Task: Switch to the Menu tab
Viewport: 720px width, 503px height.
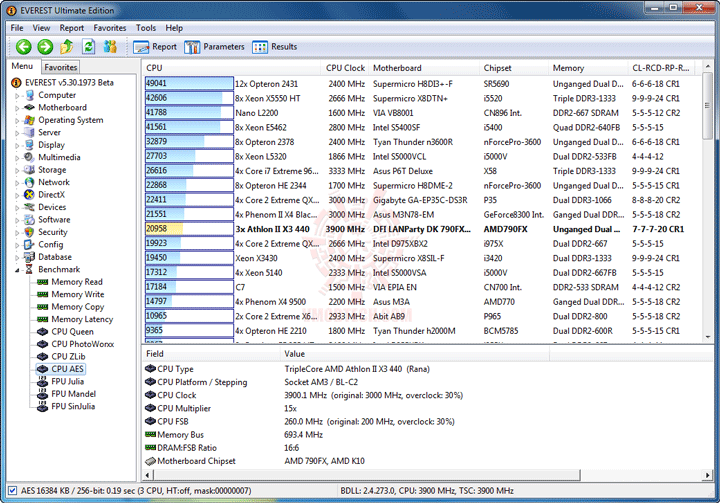Action: 22,66
